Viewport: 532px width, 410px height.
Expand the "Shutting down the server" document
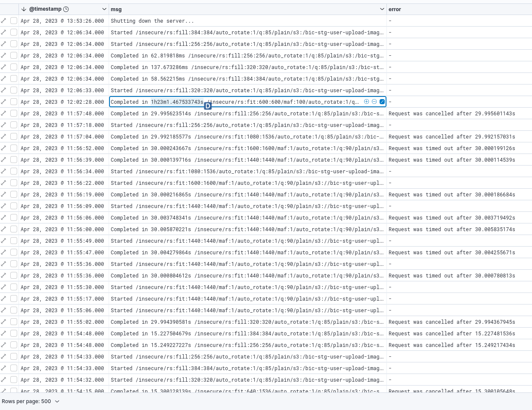pyautogui.click(x=3, y=21)
